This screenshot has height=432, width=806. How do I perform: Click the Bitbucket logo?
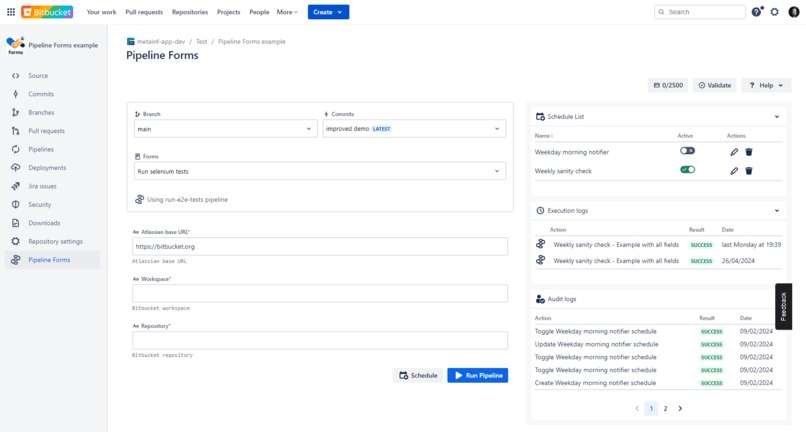coord(47,12)
